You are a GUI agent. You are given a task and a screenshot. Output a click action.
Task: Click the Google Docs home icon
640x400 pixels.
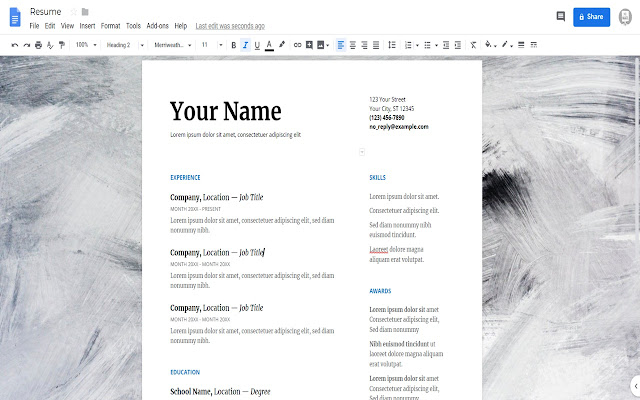pos(15,17)
